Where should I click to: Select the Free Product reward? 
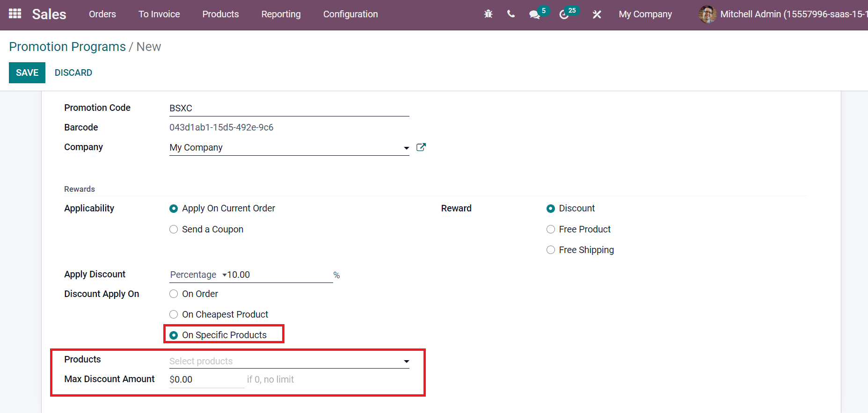pyautogui.click(x=551, y=229)
